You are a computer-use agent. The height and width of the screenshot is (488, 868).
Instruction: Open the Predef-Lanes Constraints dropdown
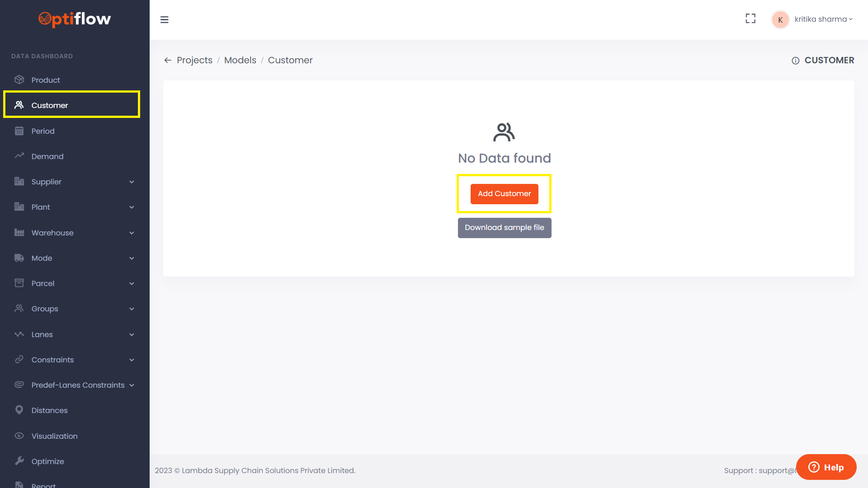[x=132, y=385]
